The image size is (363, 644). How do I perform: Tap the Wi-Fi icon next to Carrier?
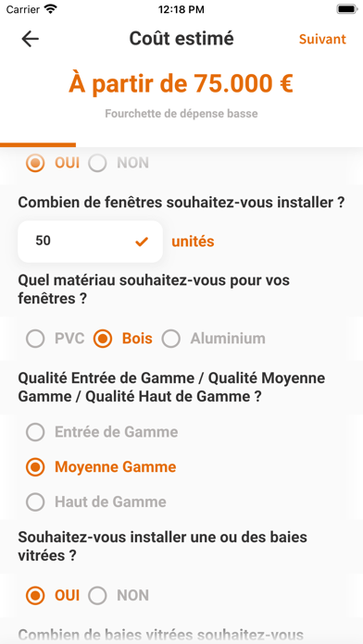point(51,9)
